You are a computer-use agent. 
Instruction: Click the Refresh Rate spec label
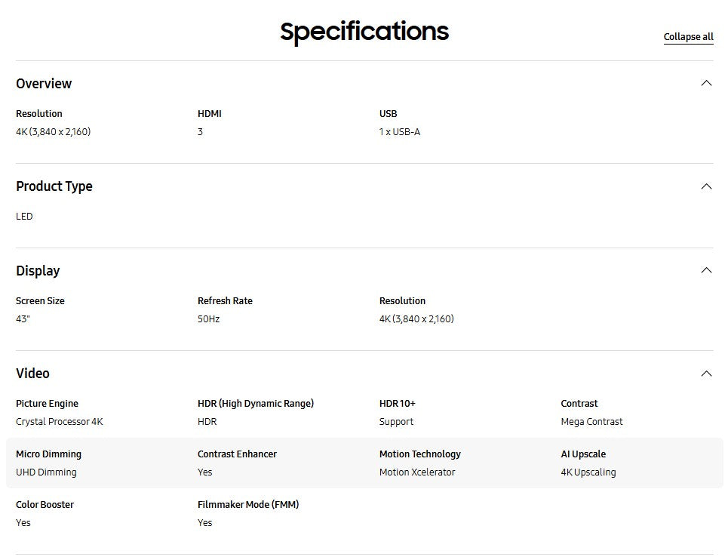click(225, 301)
